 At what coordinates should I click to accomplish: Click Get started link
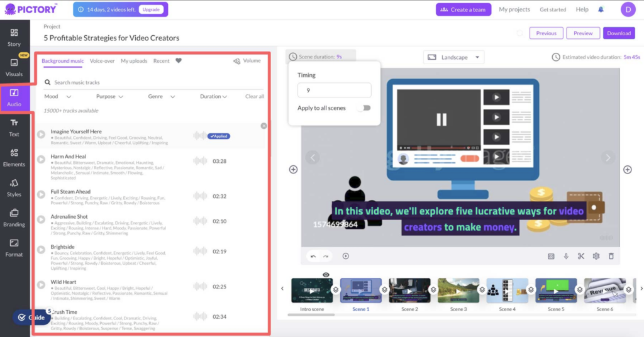[553, 9]
